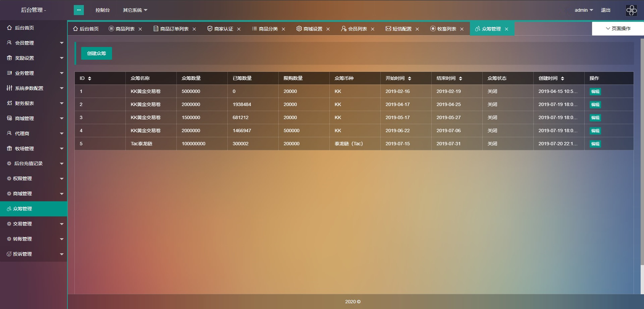Select the 投诉管理 icon in sidebar
Image resolution: width=644 pixels, height=309 pixels.
[x=8, y=254]
